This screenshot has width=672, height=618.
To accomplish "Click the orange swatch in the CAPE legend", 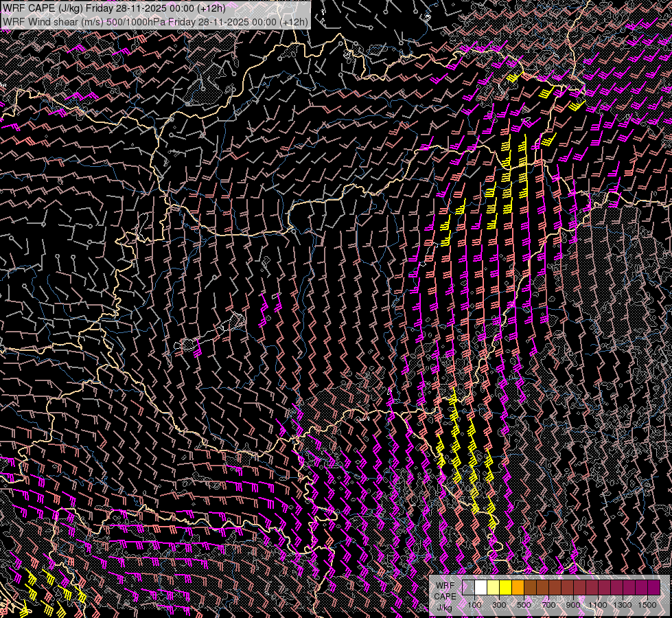I will 518,587.
